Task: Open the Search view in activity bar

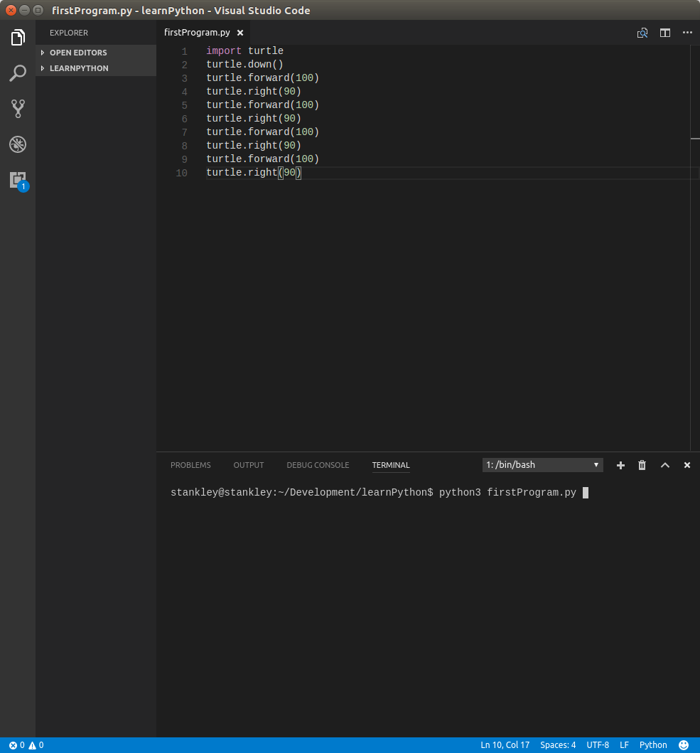Action: (x=18, y=73)
